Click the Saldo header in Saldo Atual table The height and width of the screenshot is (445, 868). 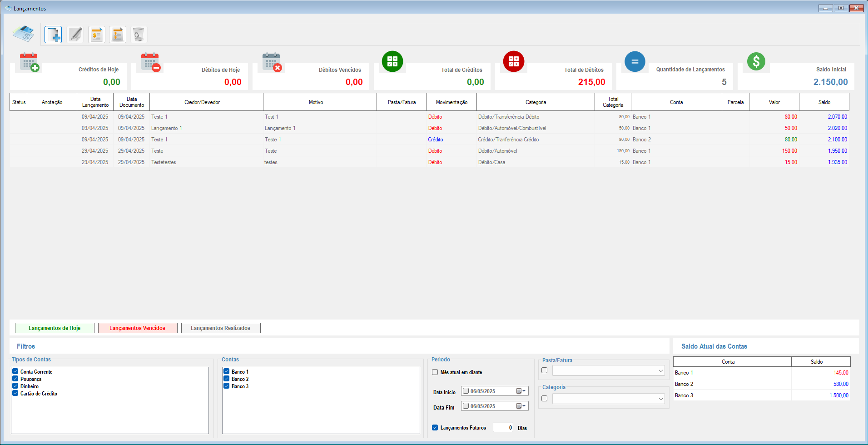[821, 362]
